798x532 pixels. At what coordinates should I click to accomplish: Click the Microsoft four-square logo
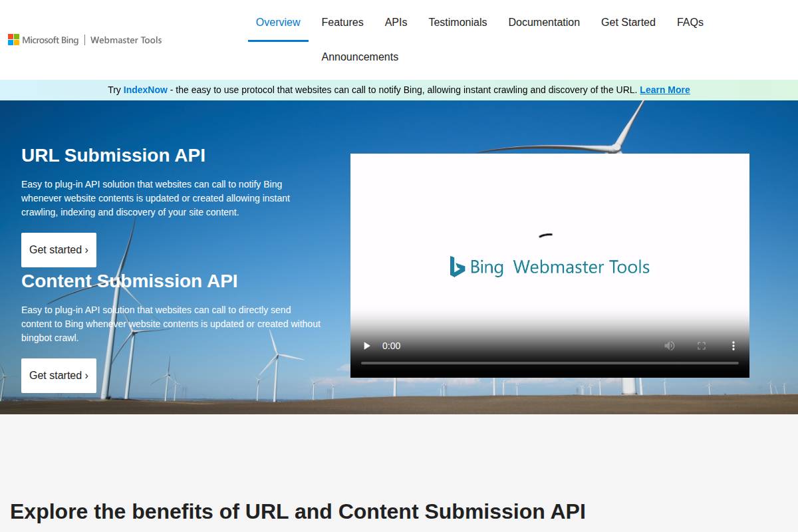pyautogui.click(x=12, y=40)
